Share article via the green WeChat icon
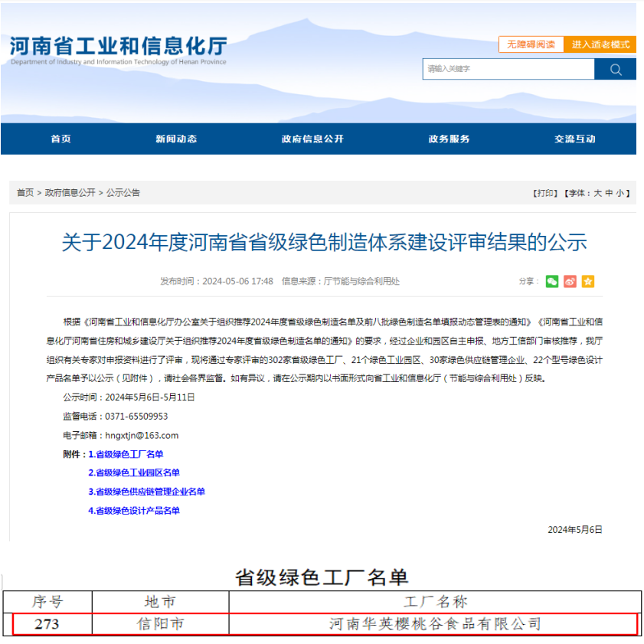The image size is (644, 644). [x=551, y=281]
